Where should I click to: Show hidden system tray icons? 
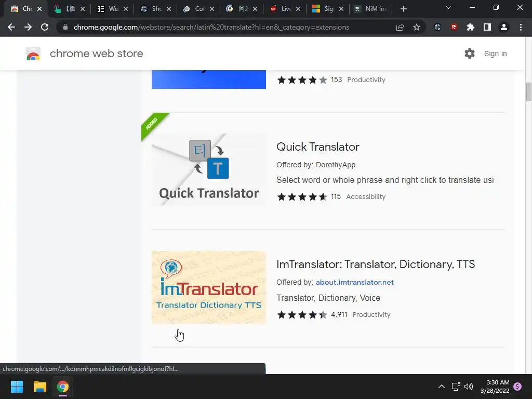point(442,387)
